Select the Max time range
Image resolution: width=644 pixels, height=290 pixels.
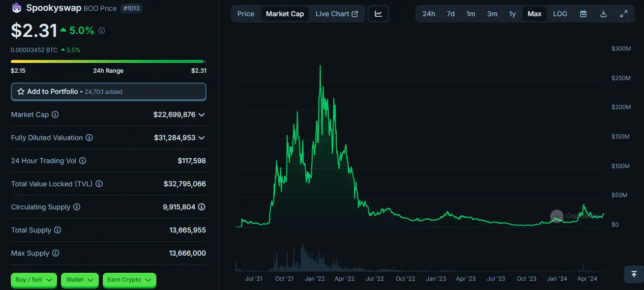point(534,14)
